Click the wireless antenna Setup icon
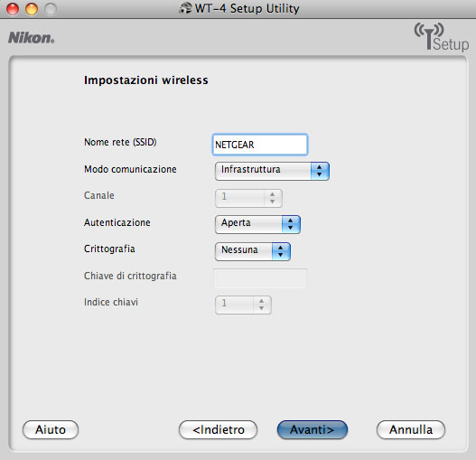Screen dimensions: 476x460 pyautogui.click(x=442, y=36)
